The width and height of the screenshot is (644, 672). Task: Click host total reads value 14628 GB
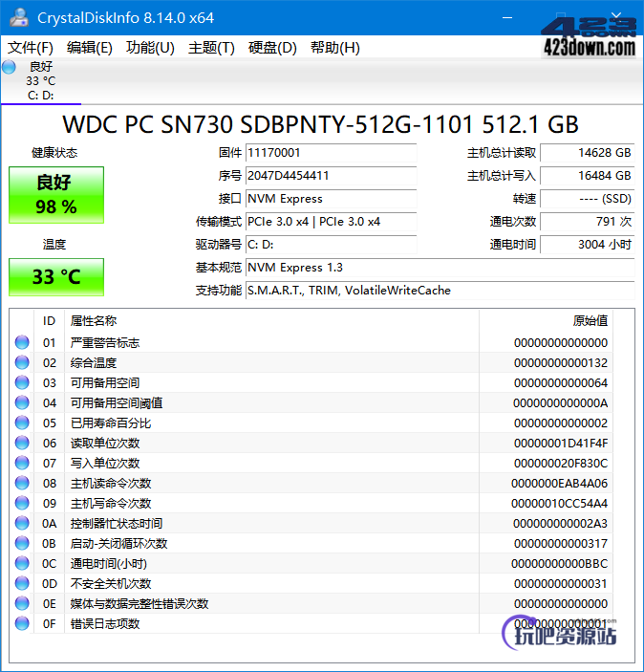click(587, 153)
